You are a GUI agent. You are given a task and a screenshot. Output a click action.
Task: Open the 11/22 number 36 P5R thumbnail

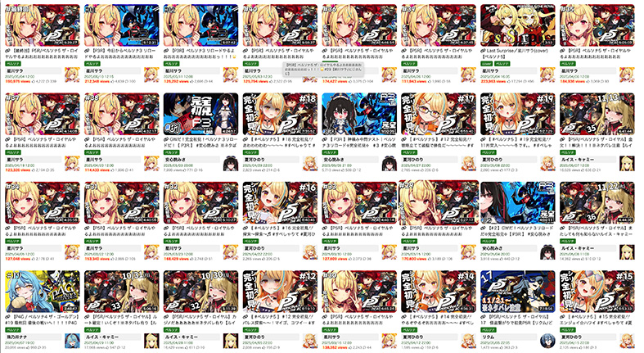click(x=597, y=202)
